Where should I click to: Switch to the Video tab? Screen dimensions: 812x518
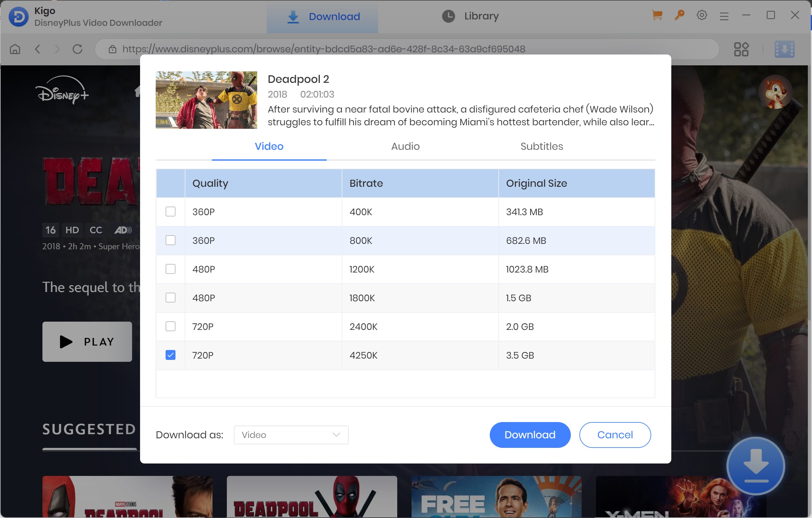[269, 147]
